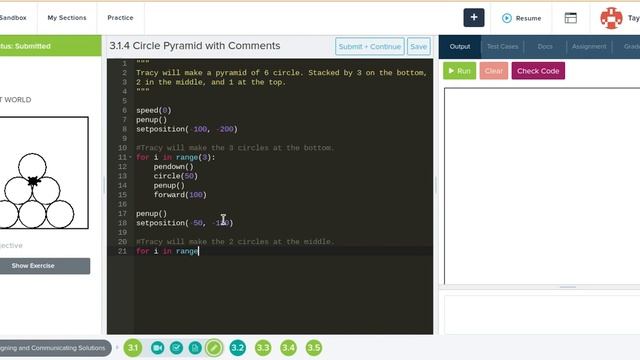The height and width of the screenshot is (360, 640).
Task: Click the console box below the canvas
Action: [x=542, y=314]
